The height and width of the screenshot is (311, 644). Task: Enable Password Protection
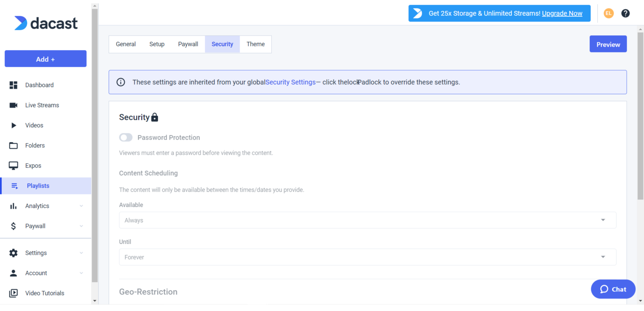125,137
